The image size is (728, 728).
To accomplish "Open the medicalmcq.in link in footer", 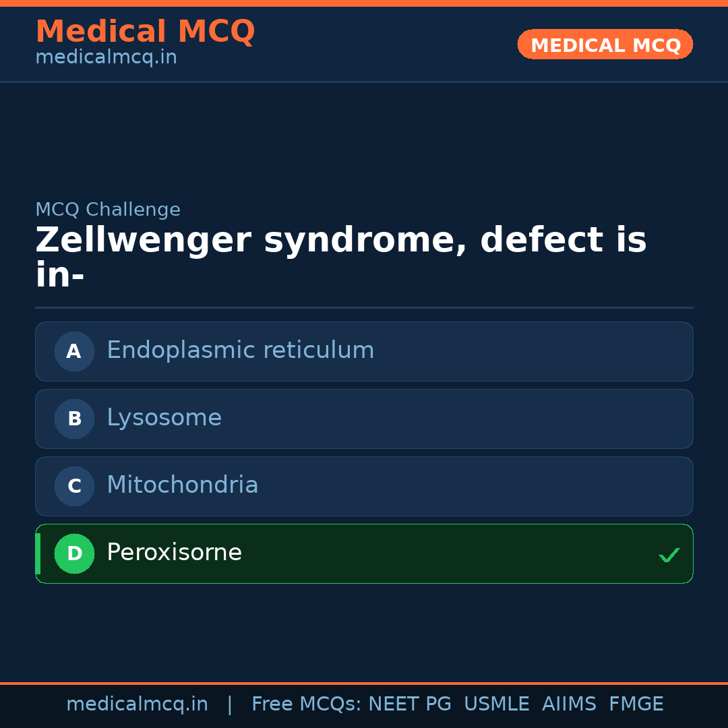I will click(x=137, y=704).
